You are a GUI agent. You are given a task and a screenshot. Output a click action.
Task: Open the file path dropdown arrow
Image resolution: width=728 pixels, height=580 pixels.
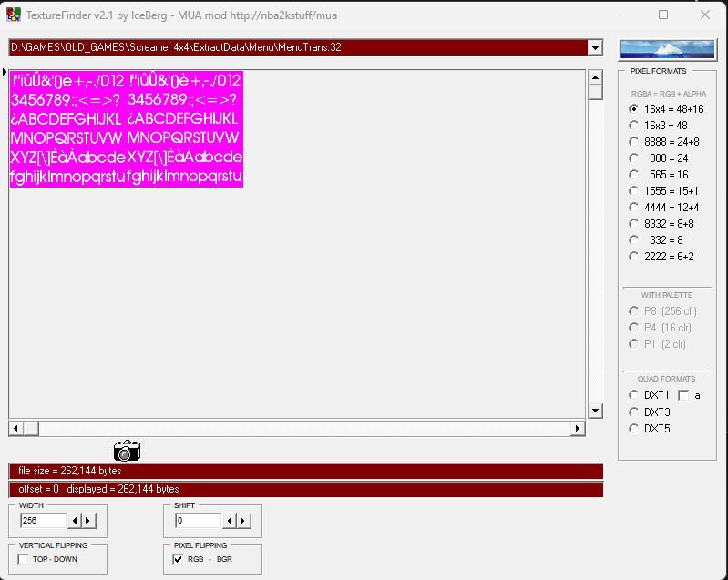595,47
